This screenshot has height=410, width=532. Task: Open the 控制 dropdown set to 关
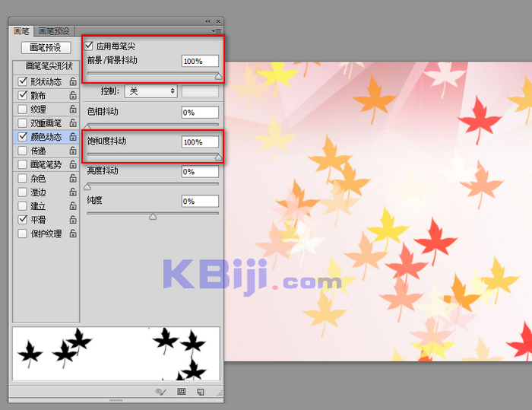150,91
